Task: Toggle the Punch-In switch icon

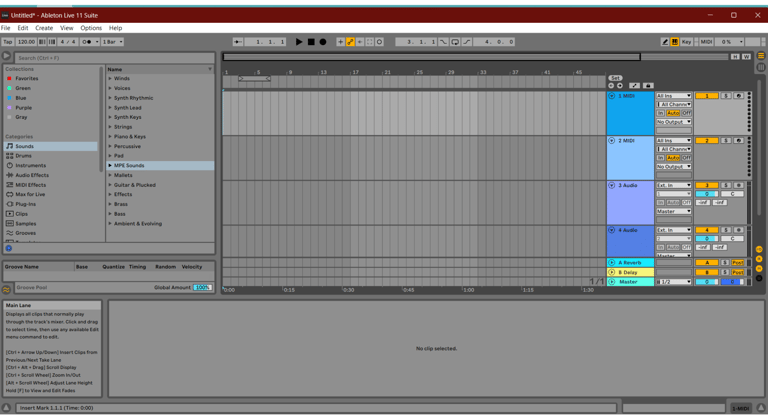Action: (443, 42)
